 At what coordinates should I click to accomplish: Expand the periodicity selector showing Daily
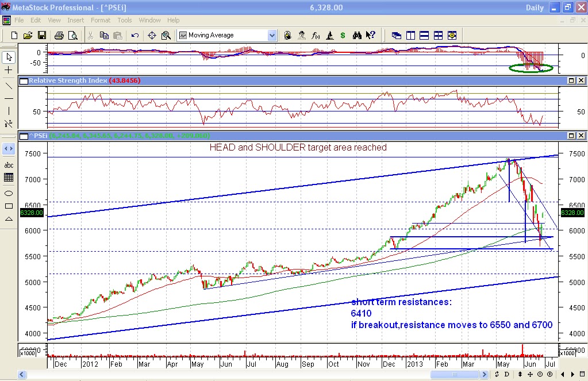click(535, 7)
